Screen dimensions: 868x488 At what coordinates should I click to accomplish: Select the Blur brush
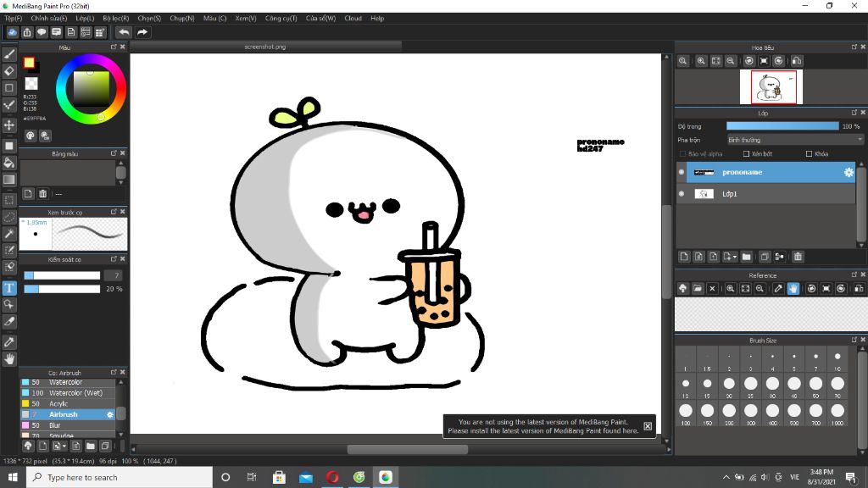click(68, 425)
